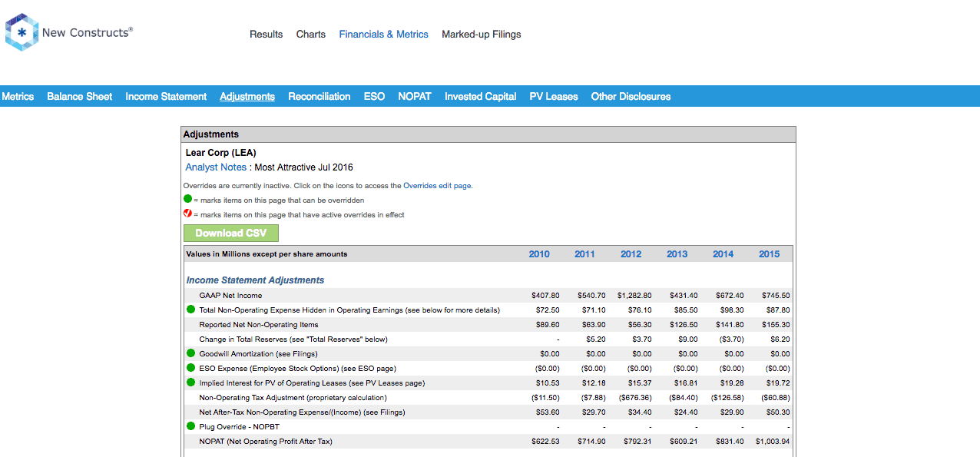Click the 2015 year header link
Viewport: 980px width, 457px height.
click(769, 254)
